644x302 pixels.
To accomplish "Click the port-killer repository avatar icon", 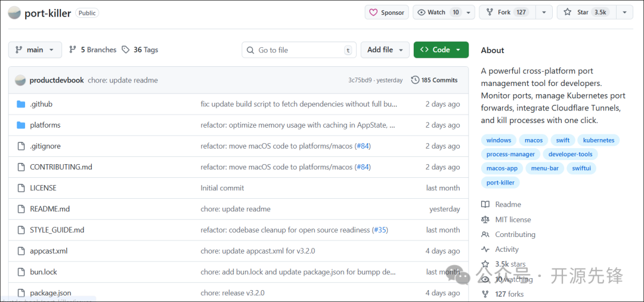I will 14,13.
